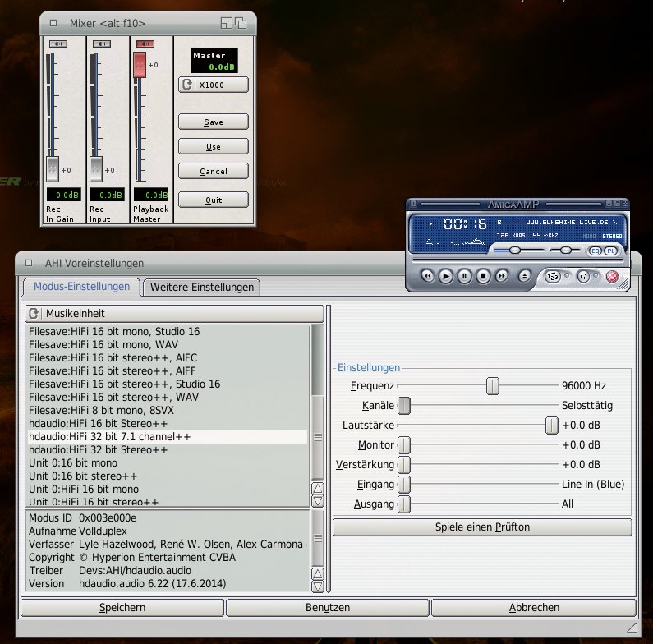Click Speichern to save AHI settings
The width and height of the screenshot is (653, 644).
coord(122,608)
